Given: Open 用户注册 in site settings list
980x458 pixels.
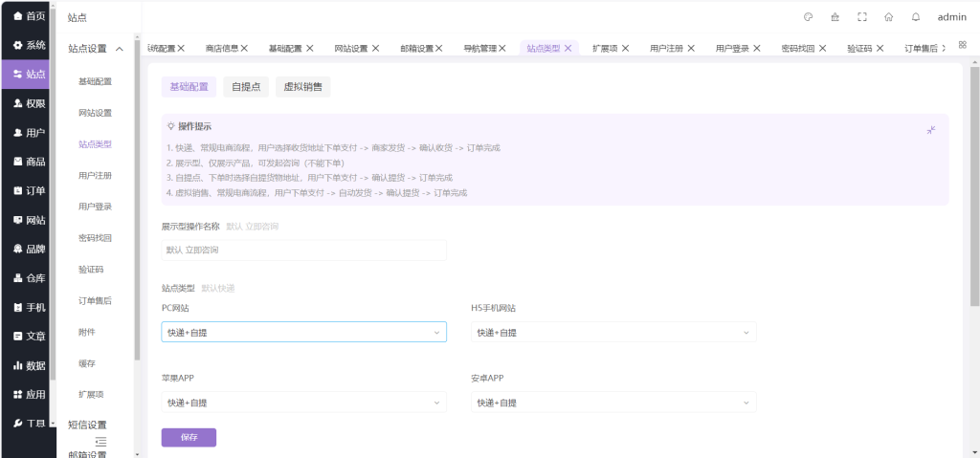Looking at the screenshot, I should pos(95,176).
